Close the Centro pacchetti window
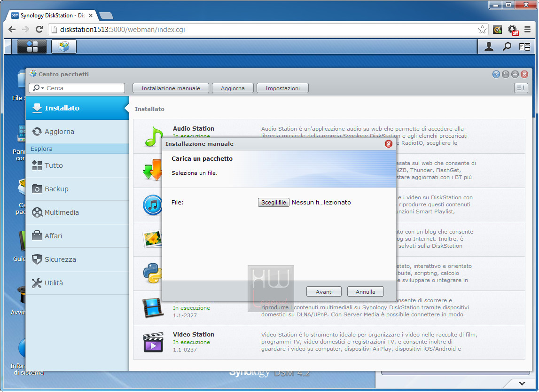 [524, 74]
